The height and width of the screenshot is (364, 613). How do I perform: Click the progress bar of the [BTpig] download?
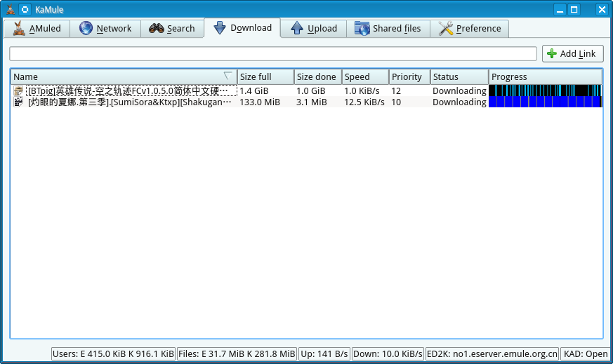[546, 90]
